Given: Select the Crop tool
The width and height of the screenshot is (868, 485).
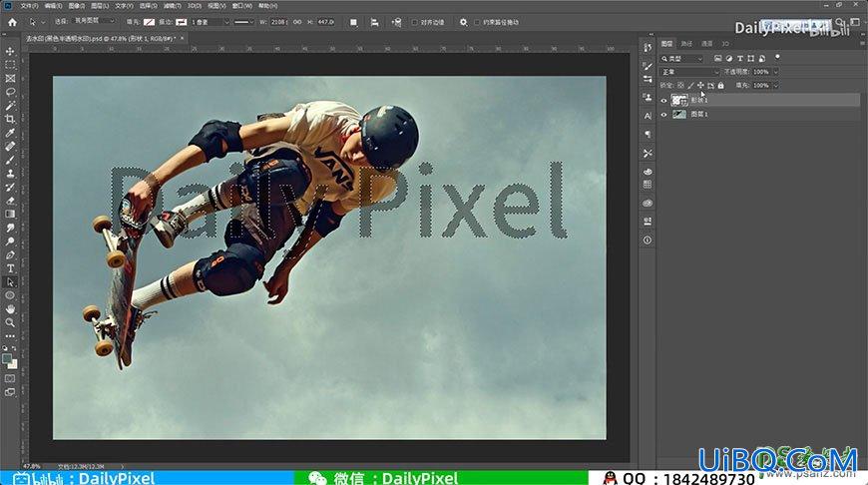Looking at the screenshot, I should click(x=10, y=119).
